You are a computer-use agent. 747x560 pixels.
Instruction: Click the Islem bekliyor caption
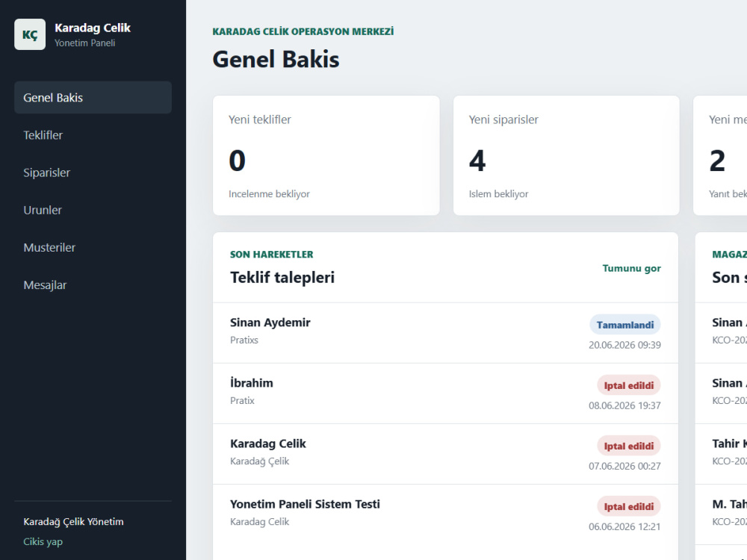498,194
